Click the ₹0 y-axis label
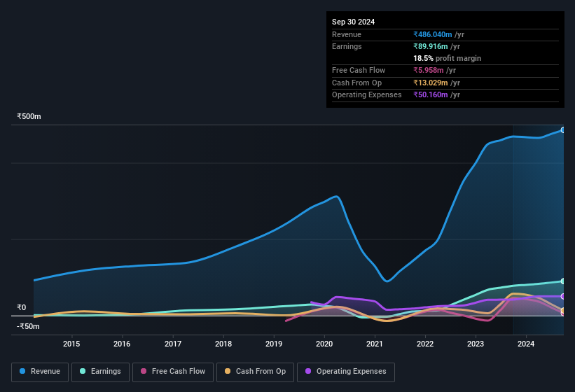This screenshot has width=575, height=392. click(22, 308)
